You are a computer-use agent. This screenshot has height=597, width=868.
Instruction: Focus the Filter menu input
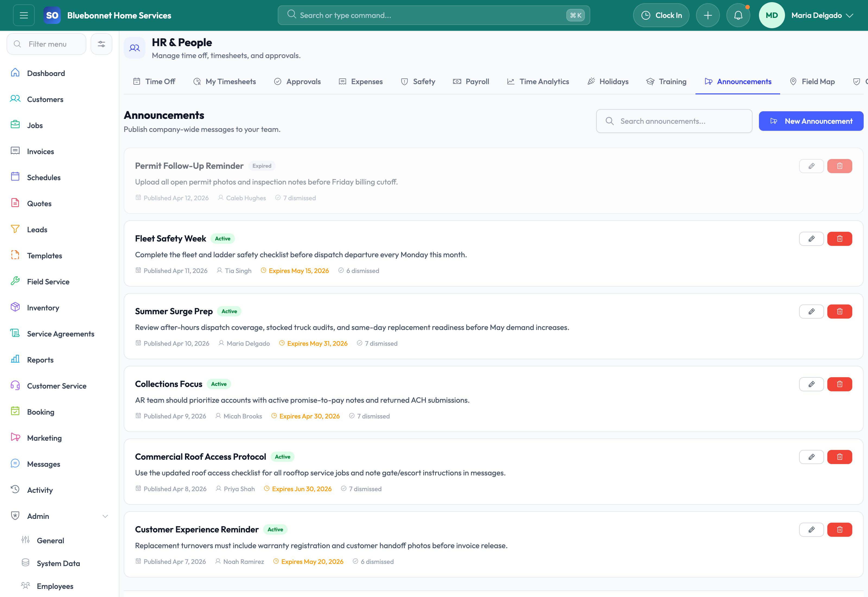pyautogui.click(x=46, y=44)
